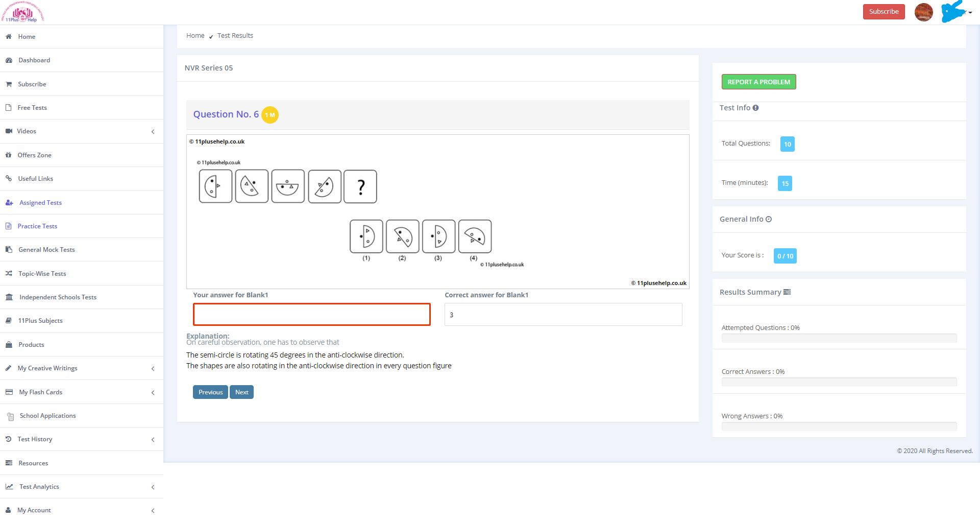Go to the Next question

(x=241, y=392)
